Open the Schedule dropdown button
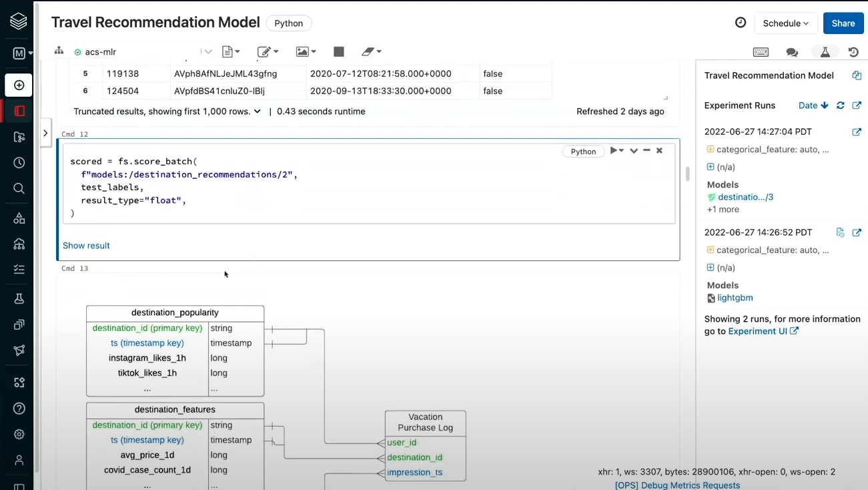The height and width of the screenshot is (490, 868). pos(786,23)
